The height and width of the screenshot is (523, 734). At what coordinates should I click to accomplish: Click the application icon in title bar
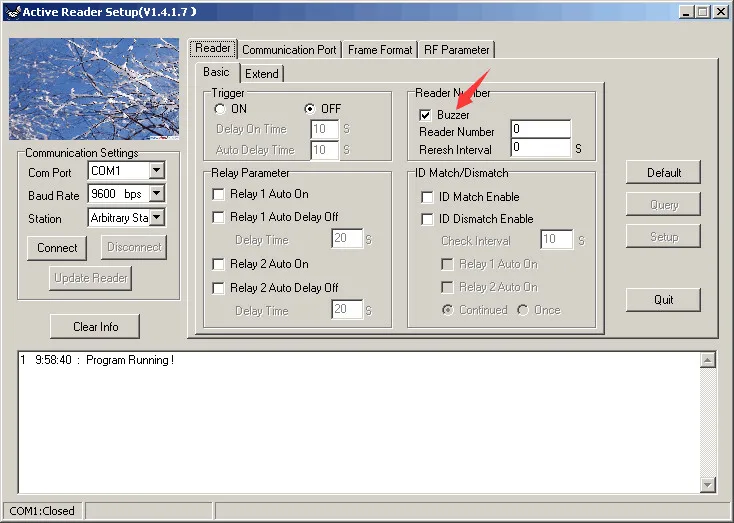[13, 12]
